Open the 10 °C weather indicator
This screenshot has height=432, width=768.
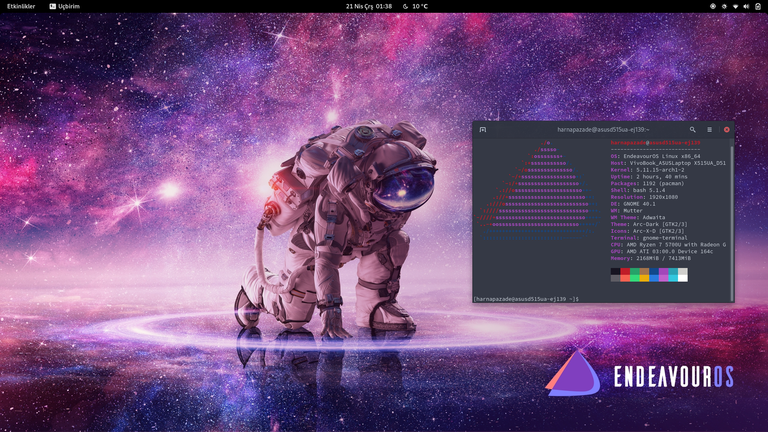click(x=419, y=6)
